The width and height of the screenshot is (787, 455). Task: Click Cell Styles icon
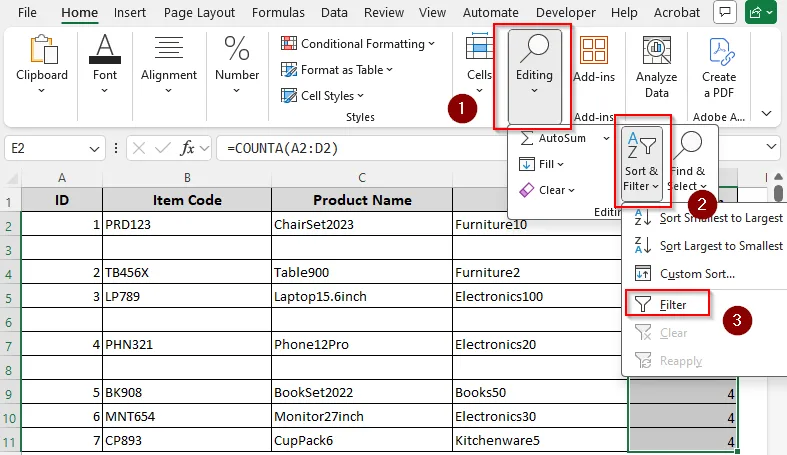coord(289,95)
